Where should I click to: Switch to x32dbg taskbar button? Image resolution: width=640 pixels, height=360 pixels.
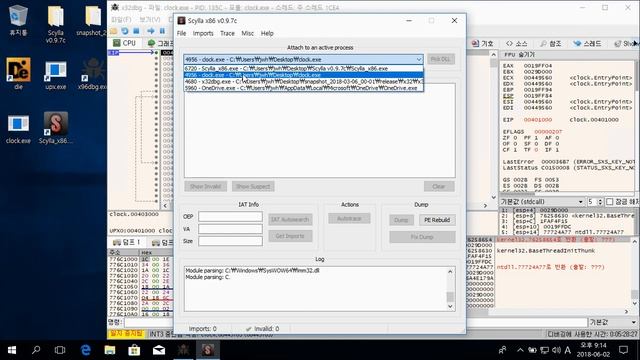(x=183, y=350)
